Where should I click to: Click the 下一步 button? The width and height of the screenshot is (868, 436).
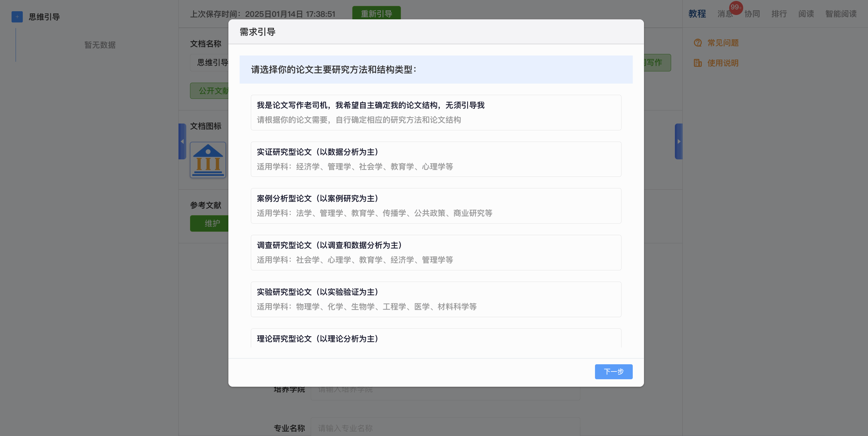pos(613,372)
